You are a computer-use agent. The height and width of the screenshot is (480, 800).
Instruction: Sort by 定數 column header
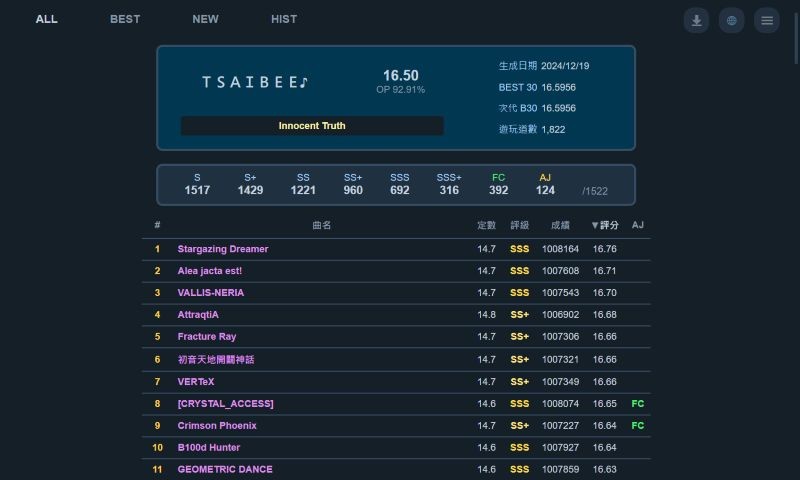(486, 225)
